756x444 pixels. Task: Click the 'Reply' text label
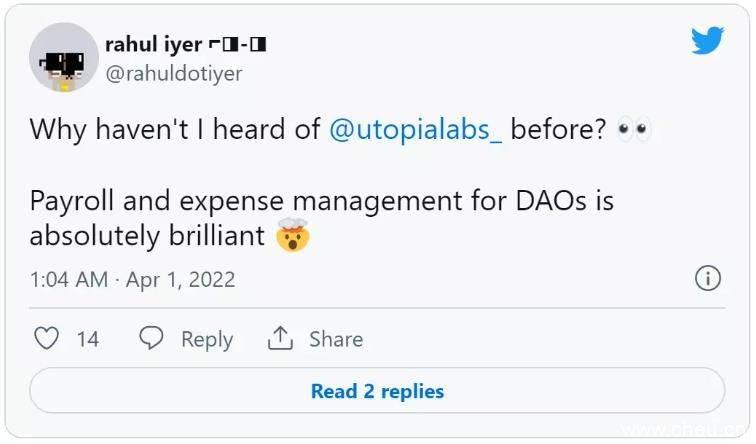point(207,339)
